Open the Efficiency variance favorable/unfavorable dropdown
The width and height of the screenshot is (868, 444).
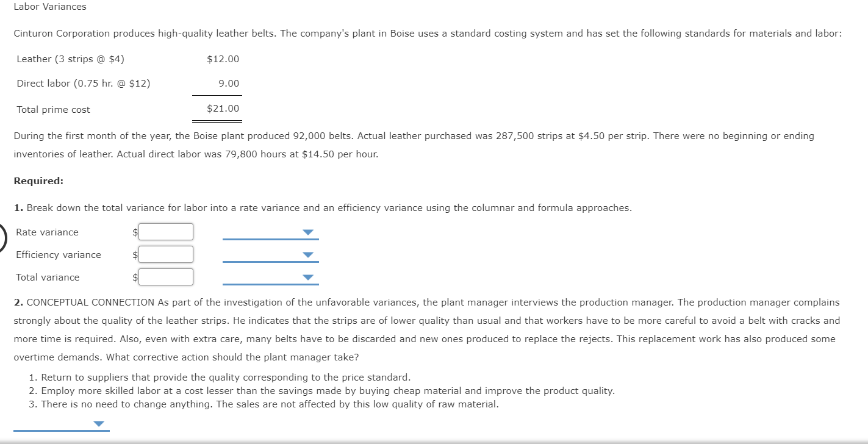point(308,254)
